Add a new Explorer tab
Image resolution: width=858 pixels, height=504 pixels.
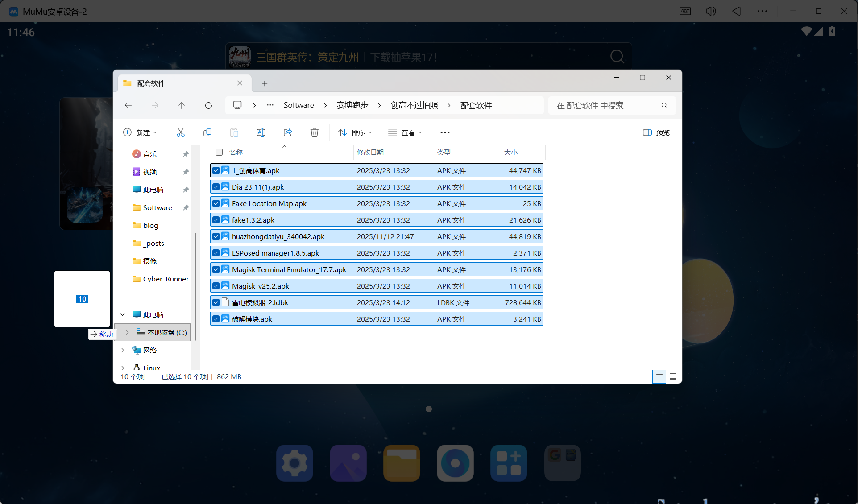click(265, 83)
